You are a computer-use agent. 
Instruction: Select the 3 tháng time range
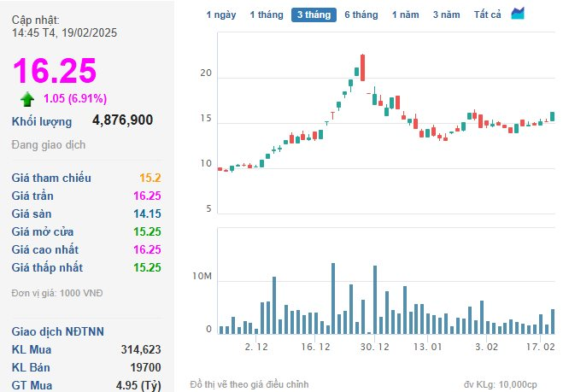(x=314, y=15)
